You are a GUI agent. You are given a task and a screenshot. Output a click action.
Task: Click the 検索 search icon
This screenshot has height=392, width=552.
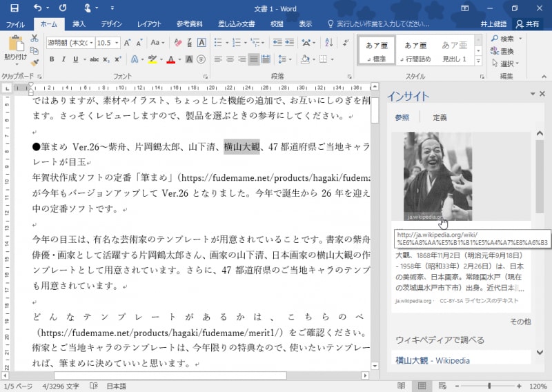(x=503, y=39)
